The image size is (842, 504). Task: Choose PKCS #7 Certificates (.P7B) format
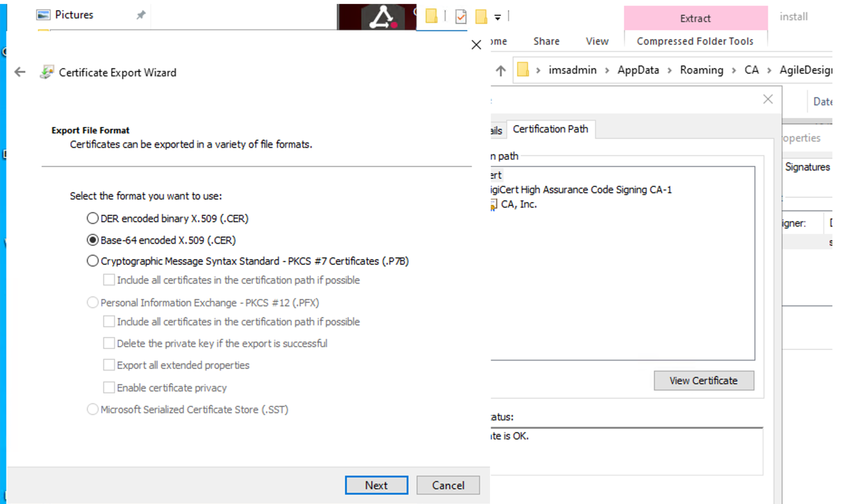pos(93,261)
